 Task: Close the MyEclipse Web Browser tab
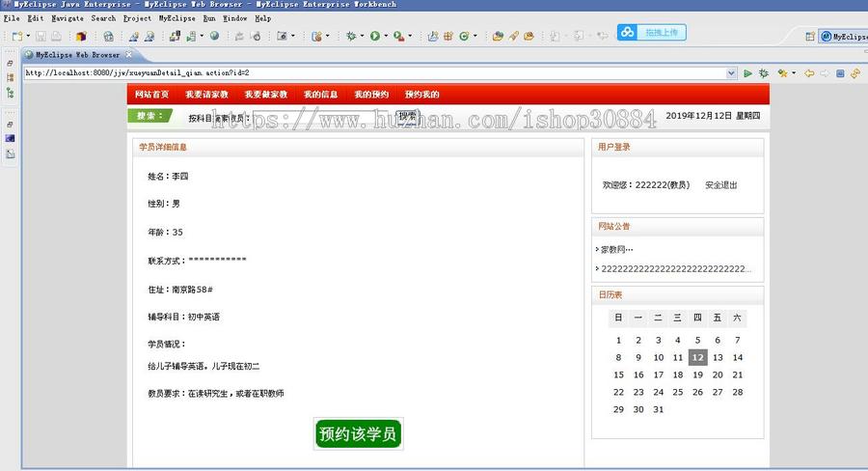click(x=129, y=54)
